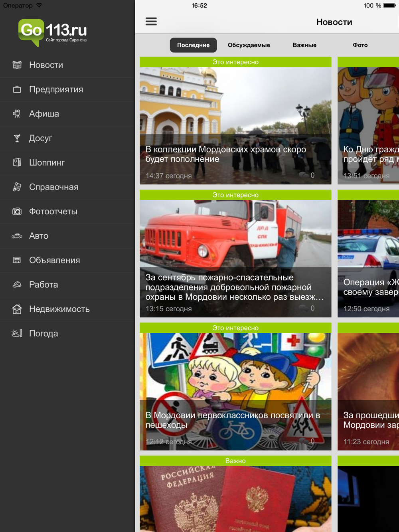This screenshot has height=532, width=399.
Task: Select Фотоотчеты in sidebar
Action: 67,212
